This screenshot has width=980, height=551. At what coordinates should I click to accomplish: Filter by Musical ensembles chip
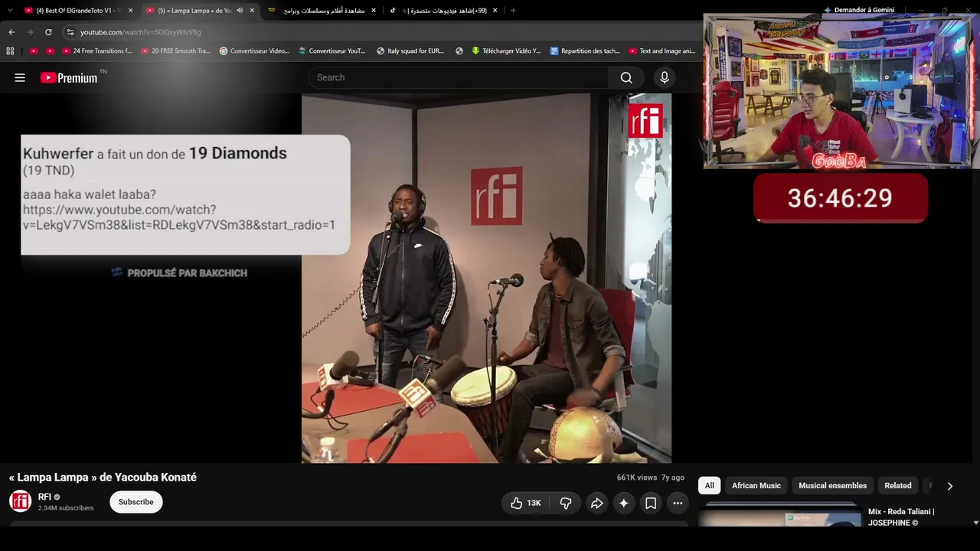click(833, 486)
